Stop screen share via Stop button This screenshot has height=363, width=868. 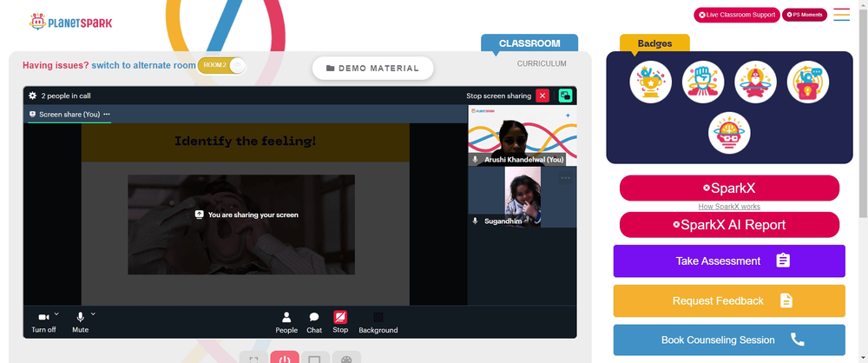pos(340,322)
